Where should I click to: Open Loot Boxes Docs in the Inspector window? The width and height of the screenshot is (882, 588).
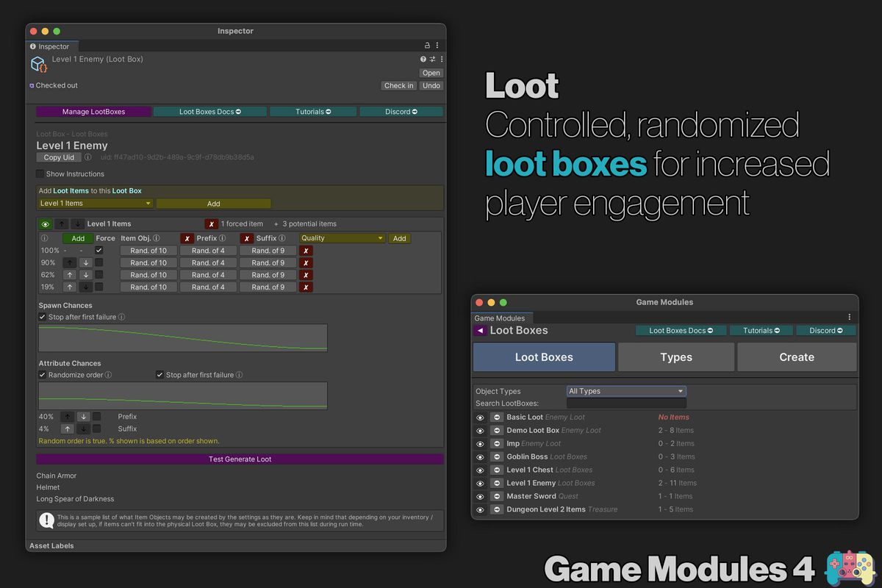[211, 112]
